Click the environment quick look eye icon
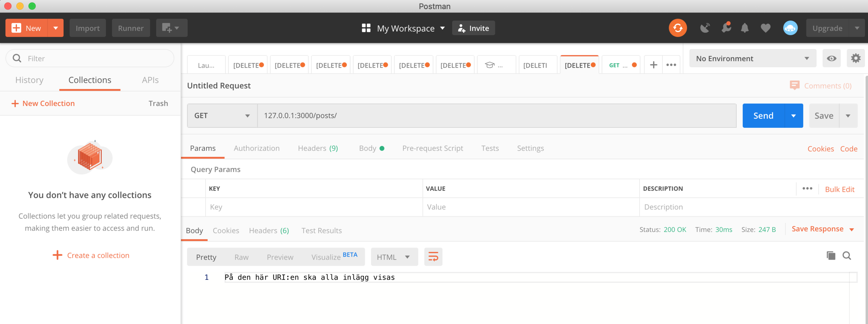 [832, 58]
